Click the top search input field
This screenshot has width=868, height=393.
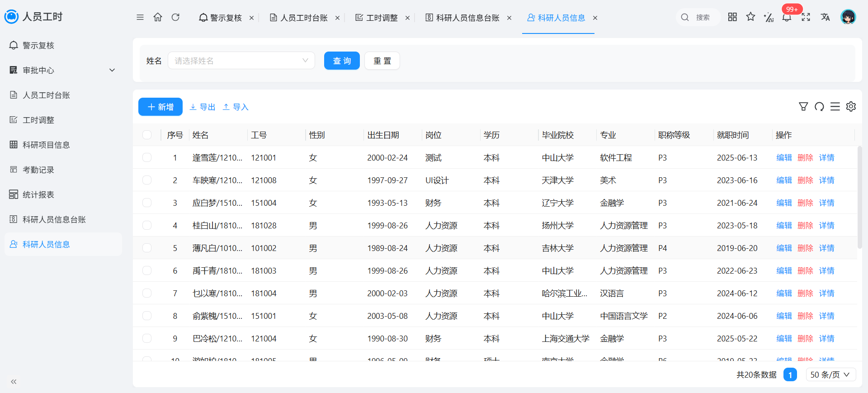point(698,17)
